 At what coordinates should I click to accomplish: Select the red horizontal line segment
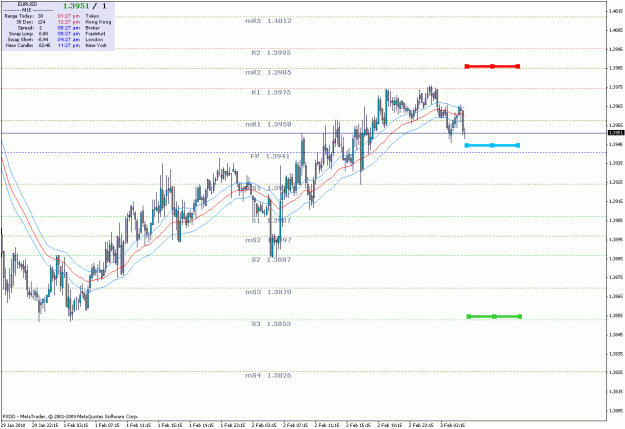[492, 66]
